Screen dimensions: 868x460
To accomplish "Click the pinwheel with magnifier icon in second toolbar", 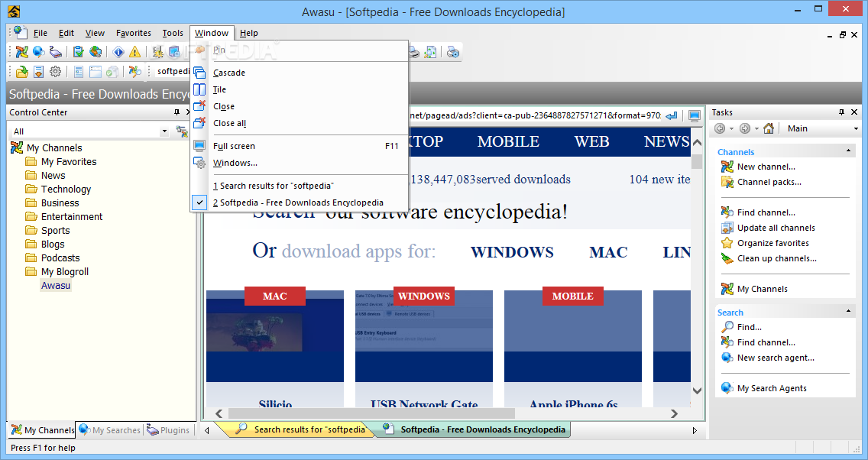I will point(134,71).
